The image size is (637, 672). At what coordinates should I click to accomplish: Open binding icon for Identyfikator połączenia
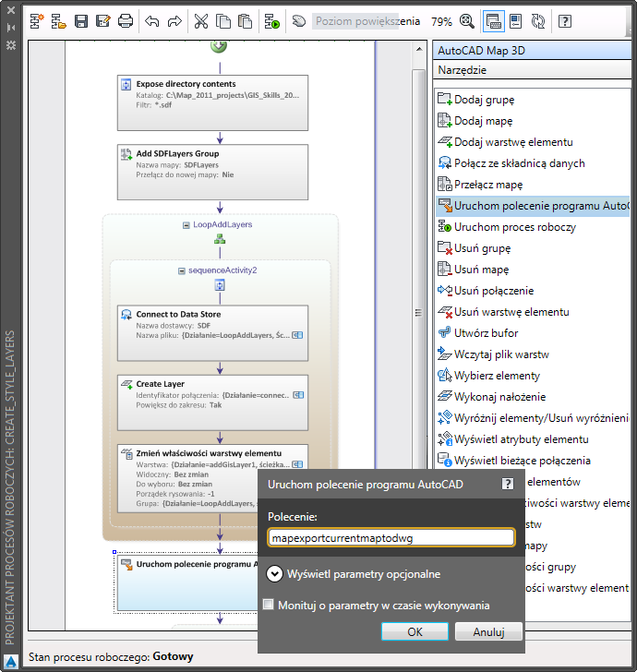[x=298, y=395]
